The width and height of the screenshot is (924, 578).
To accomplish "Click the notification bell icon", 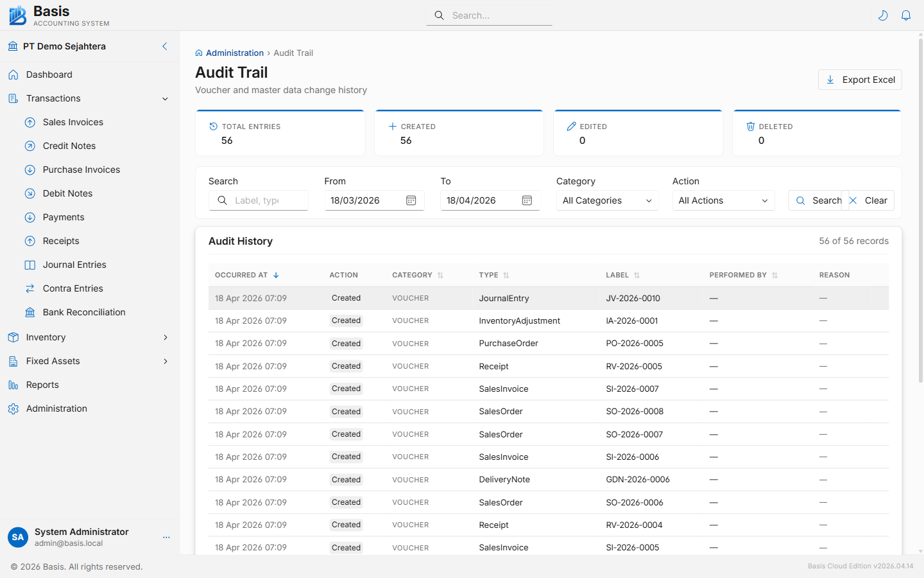I will click(x=906, y=15).
